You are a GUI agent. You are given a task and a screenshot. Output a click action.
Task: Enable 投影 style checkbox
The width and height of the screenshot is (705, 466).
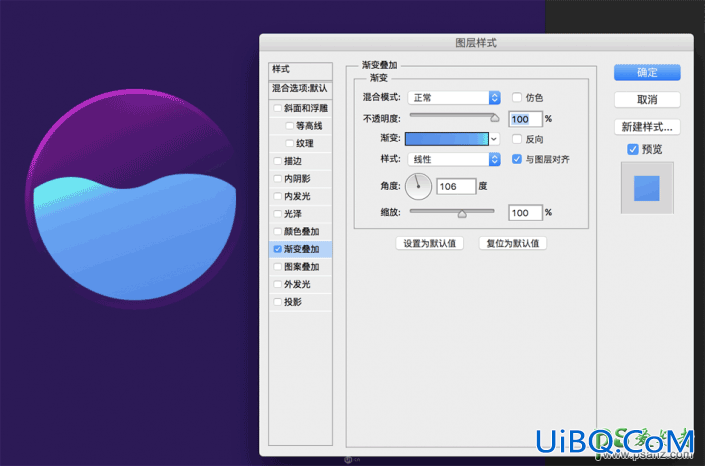coord(277,302)
